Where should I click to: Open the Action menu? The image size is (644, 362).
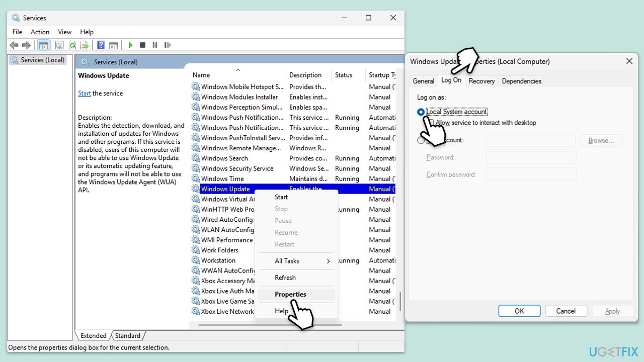point(40,32)
